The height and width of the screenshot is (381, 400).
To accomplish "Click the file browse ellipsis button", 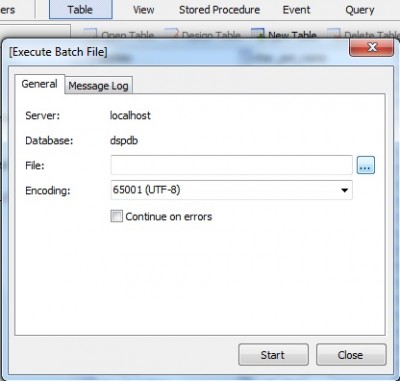I will [366, 165].
